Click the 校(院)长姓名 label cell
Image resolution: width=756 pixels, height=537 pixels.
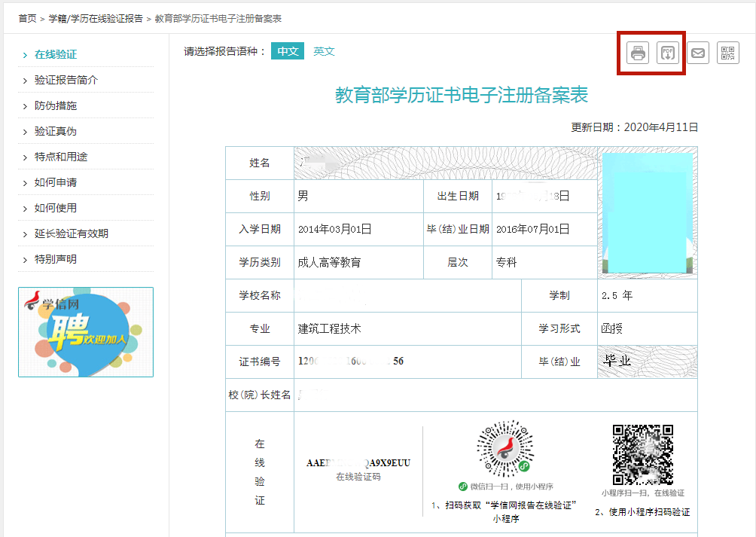tap(260, 395)
